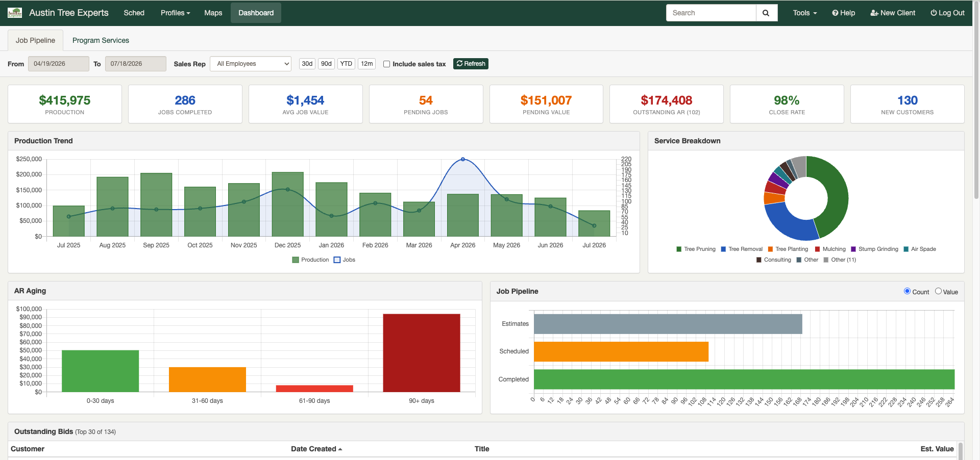Click the 286 Jobs Completed card
Screen dimensions: 980x460
pyautogui.click(x=185, y=104)
